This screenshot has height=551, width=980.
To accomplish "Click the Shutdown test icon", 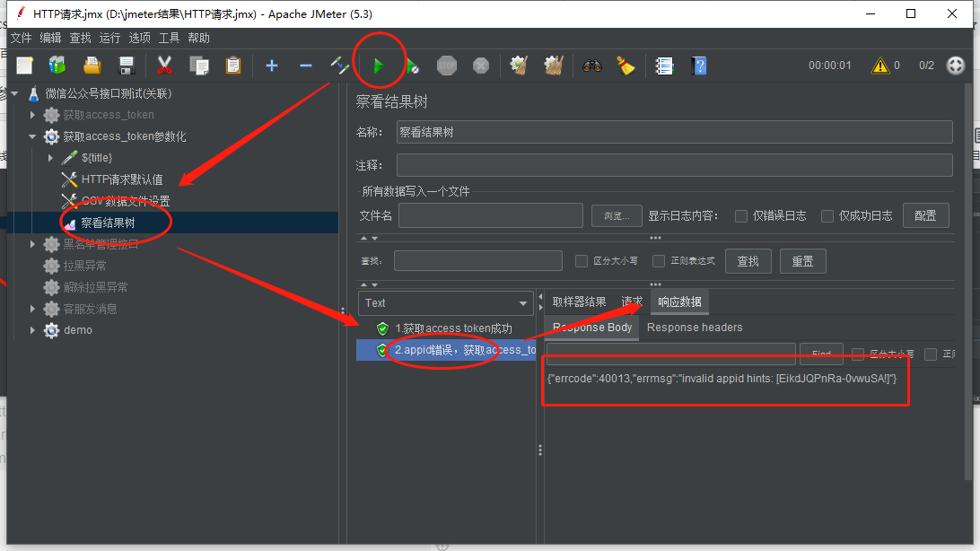I will click(x=481, y=66).
